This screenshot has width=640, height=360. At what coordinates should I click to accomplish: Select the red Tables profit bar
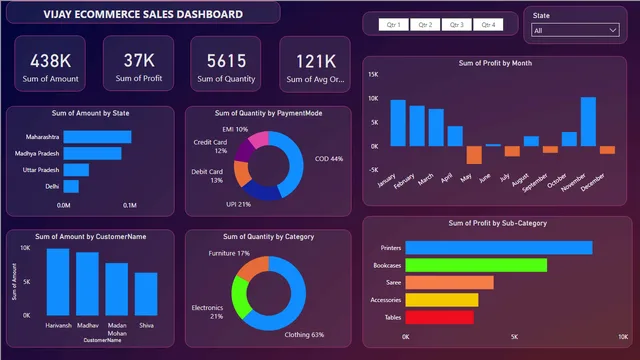click(440, 317)
